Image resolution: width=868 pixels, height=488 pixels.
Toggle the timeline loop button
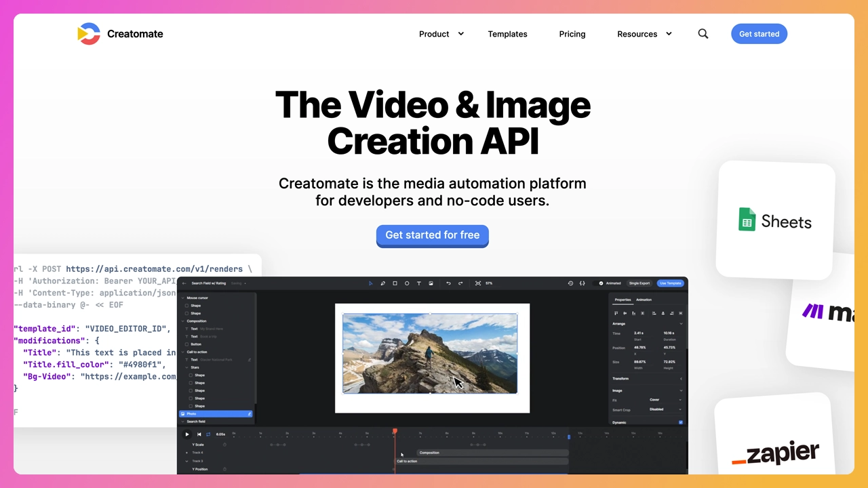point(208,434)
